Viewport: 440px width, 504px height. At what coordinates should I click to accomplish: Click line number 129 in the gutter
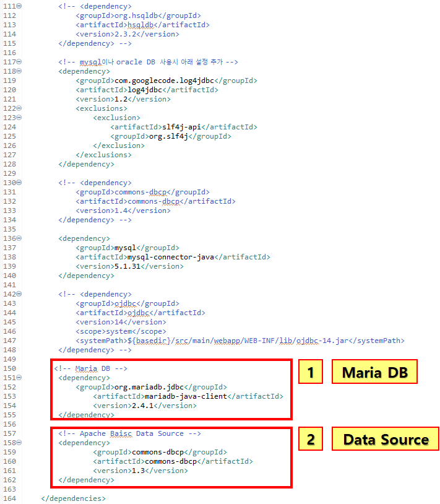tap(9, 173)
